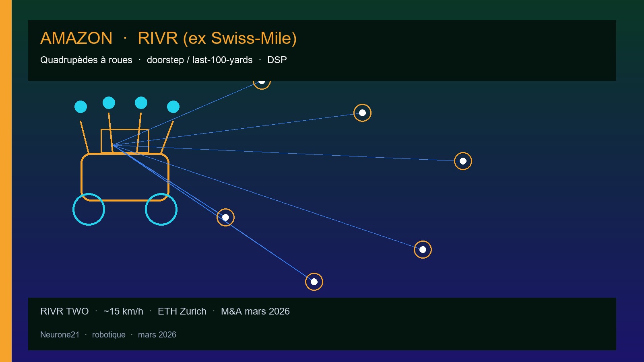Click the "M&A mars 2026" text
Image resolution: width=644 pixels, height=362 pixels.
255,311
